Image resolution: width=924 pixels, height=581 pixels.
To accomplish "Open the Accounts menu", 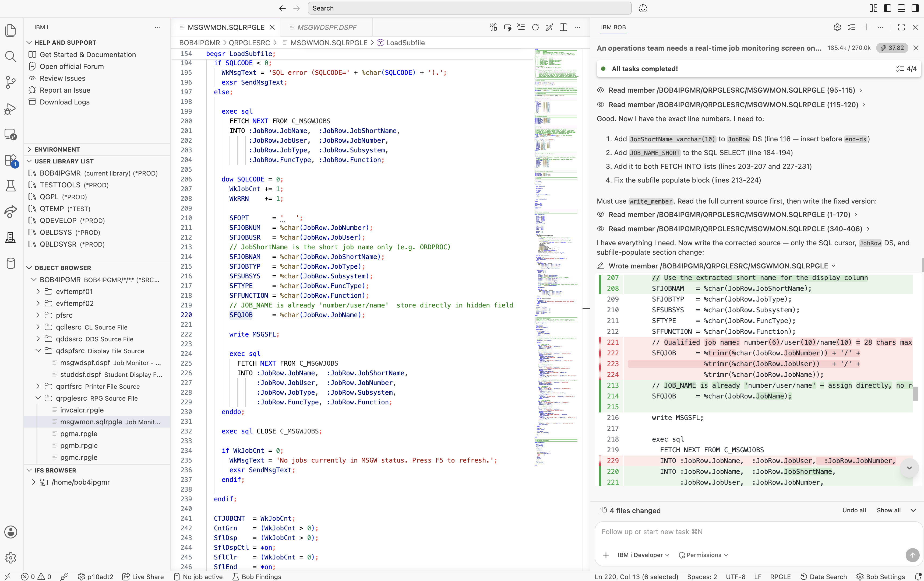I will (x=11, y=532).
